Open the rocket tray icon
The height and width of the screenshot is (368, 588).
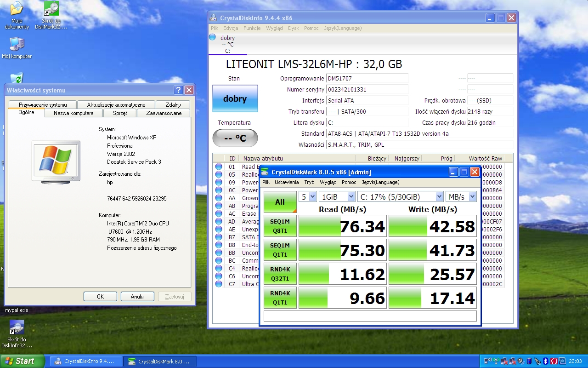(x=537, y=361)
